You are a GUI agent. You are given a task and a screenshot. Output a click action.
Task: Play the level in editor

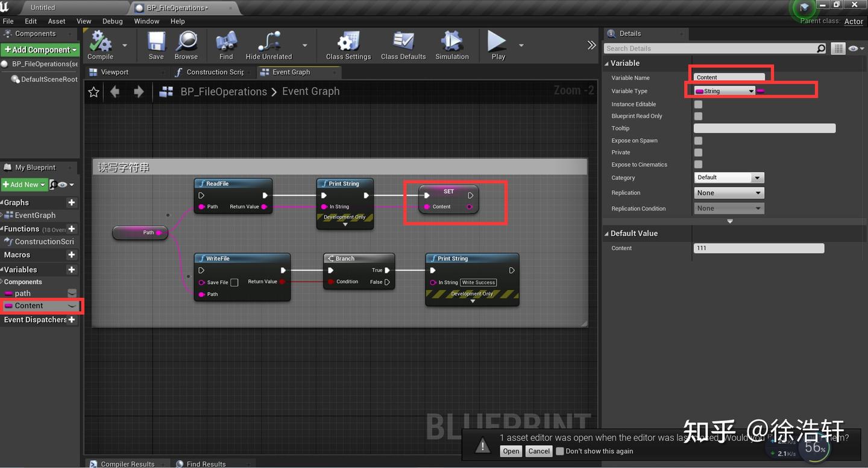pos(498,45)
